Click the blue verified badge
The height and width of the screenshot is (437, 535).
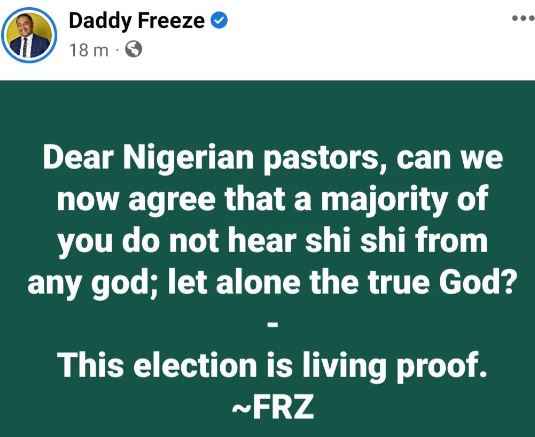pyautogui.click(x=219, y=20)
